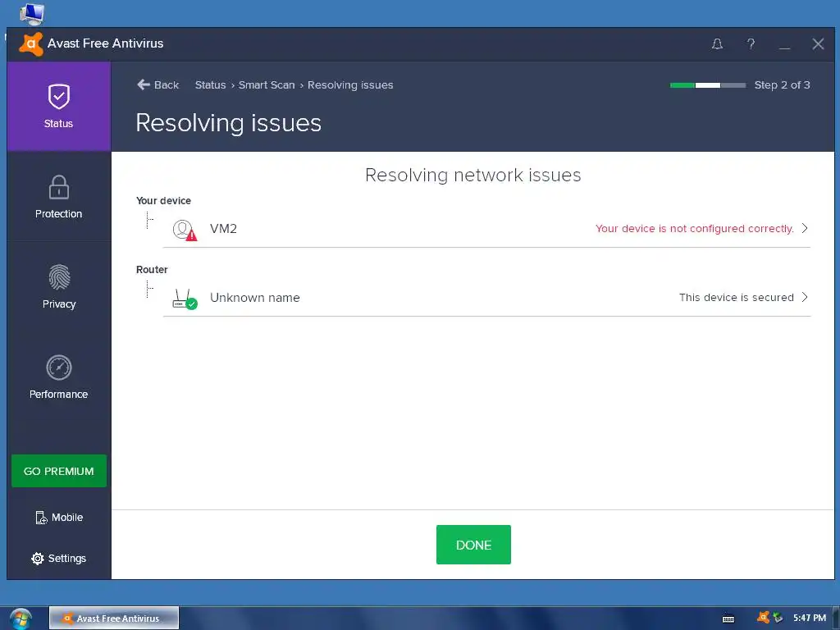Click the router secured icon
Screen dimensions: 840x630
pos(185,299)
